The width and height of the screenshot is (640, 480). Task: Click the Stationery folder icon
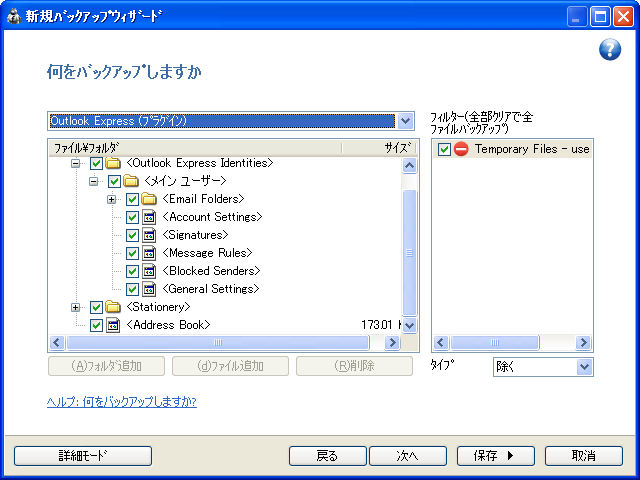point(113,307)
